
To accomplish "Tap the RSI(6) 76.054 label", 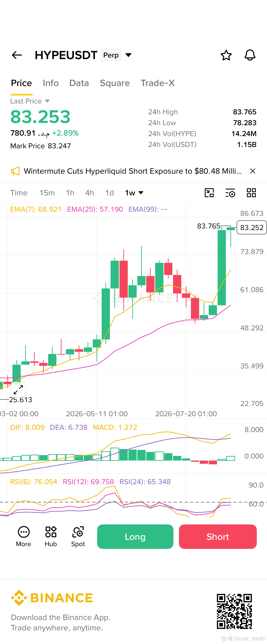I will (34, 481).
